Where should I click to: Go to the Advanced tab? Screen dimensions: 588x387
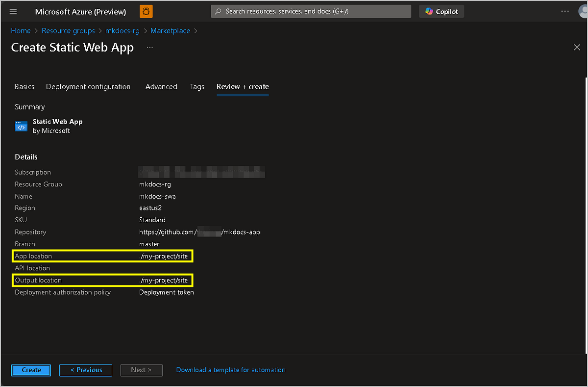161,87
